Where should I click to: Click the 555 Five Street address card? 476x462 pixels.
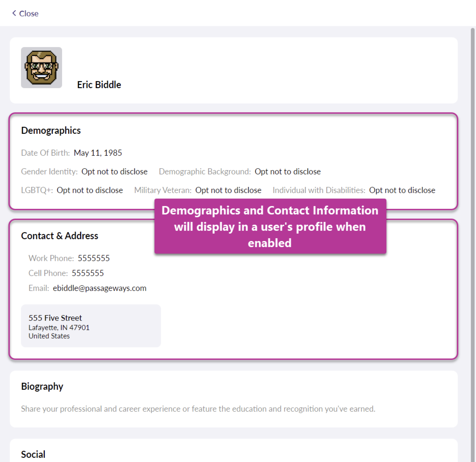point(91,326)
